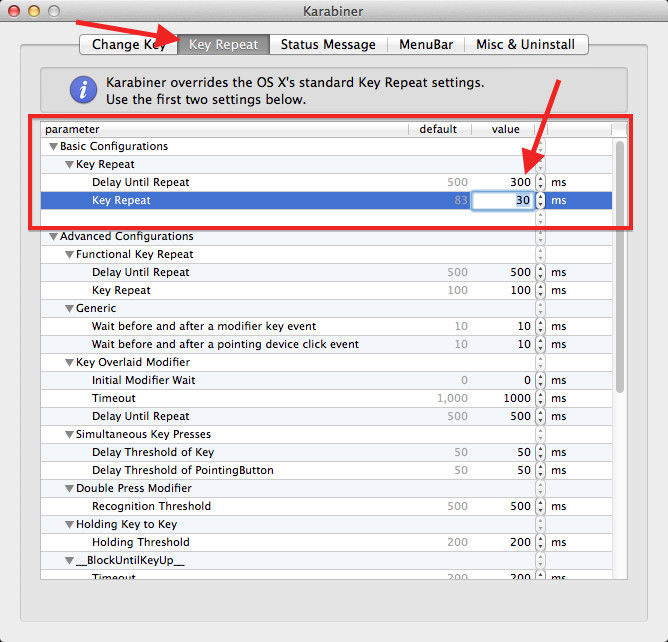Edit the Key Repeat value field showing 30

[503, 200]
